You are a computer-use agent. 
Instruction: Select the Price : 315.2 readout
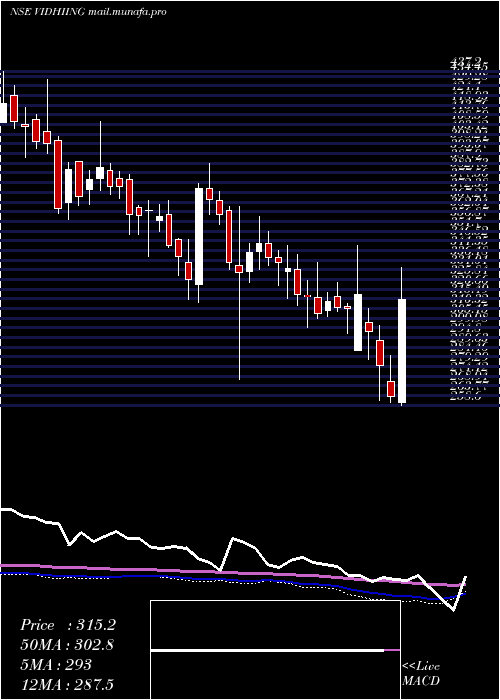pos(68,625)
